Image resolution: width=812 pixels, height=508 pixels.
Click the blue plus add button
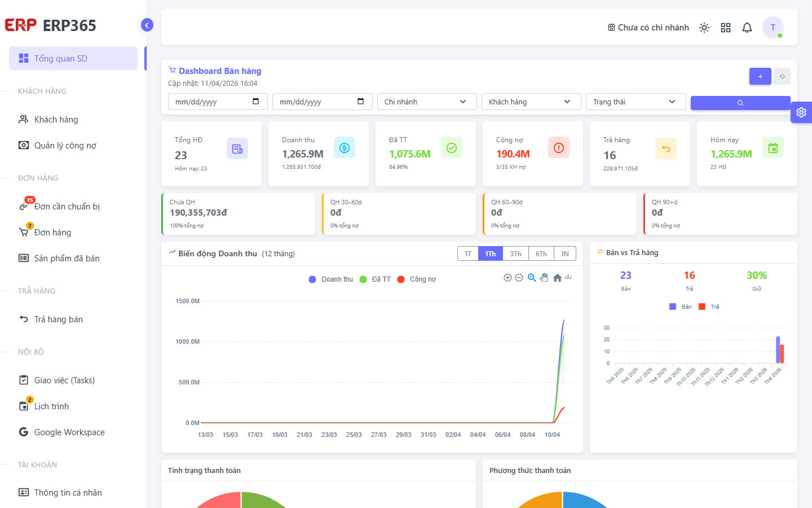click(x=760, y=76)
